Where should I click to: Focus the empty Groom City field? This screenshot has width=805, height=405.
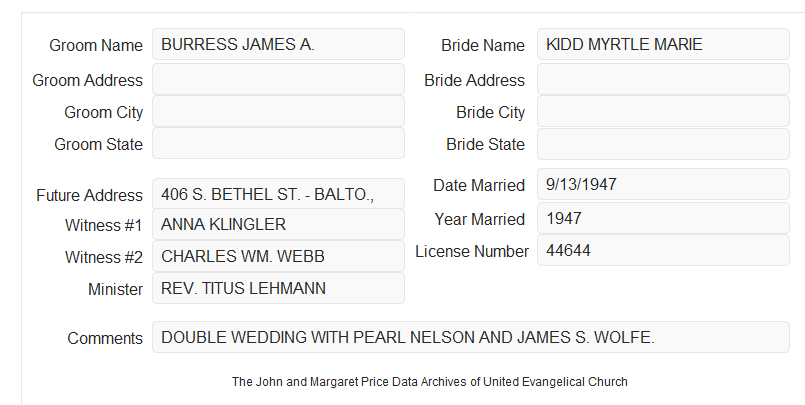pos(278,111)
